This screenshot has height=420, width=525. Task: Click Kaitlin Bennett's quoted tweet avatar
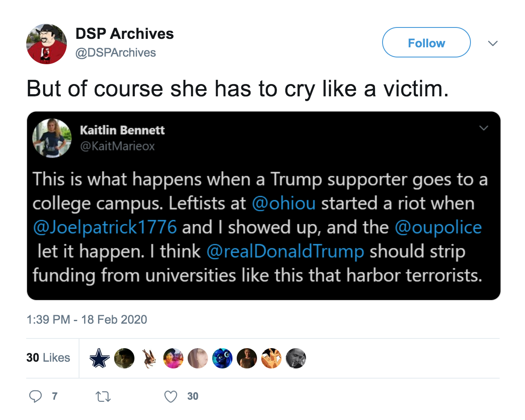[52, 138]
